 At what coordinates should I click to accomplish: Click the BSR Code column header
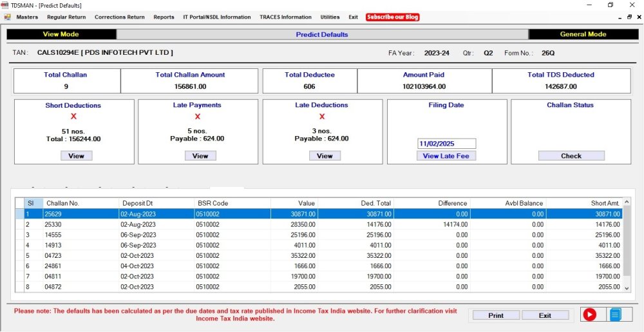pos(232,203)
